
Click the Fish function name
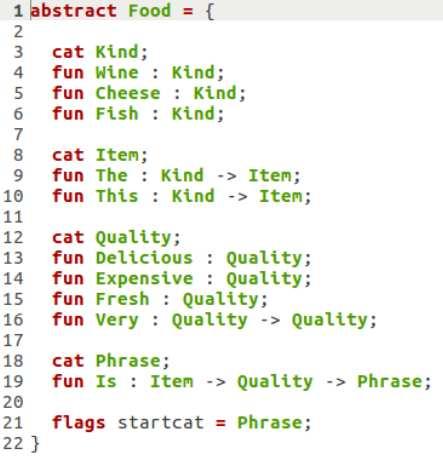tap(117, 114)
